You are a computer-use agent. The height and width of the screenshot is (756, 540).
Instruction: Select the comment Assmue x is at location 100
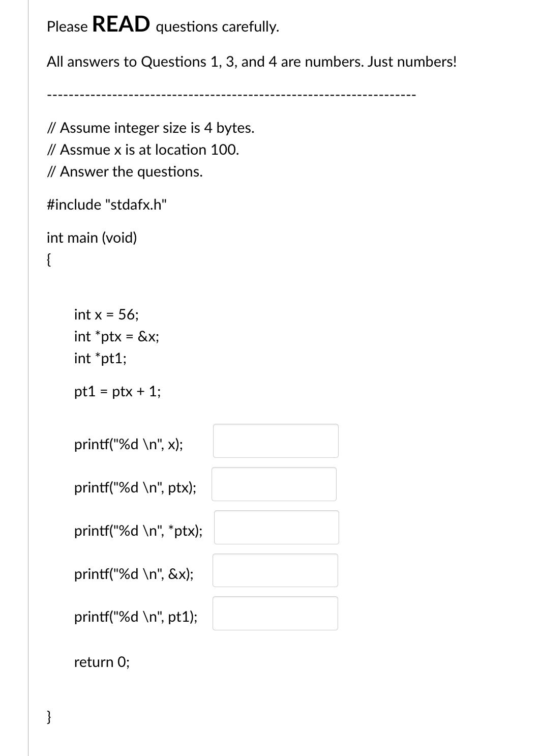click(x=143, y=150)
